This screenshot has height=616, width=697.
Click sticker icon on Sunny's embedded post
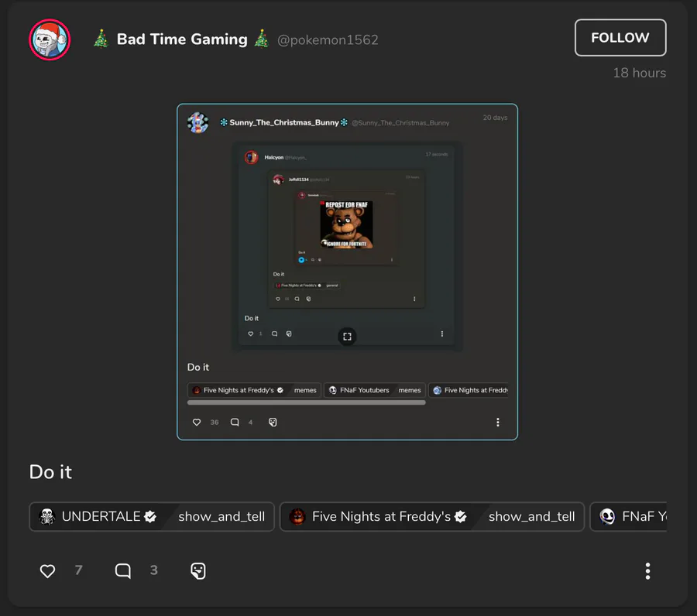tap(273, 422)
